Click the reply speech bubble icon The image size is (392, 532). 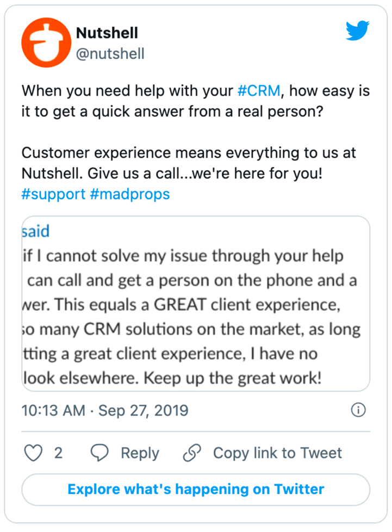(99, 453)
